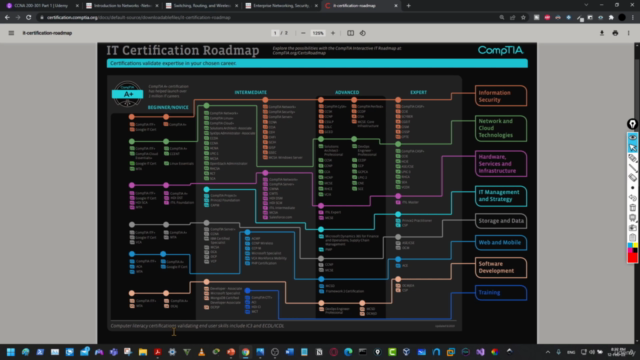
Task: Click the PDF zoom level 125% field
Action: pos(318,33)
